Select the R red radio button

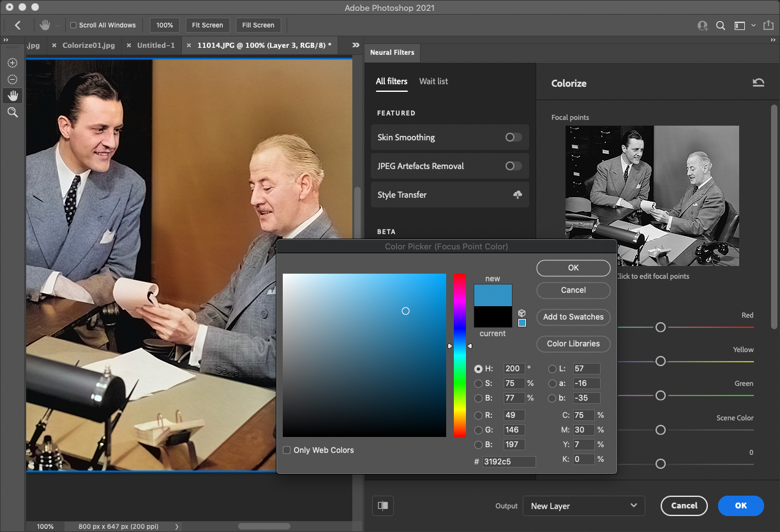pos(478,415)
